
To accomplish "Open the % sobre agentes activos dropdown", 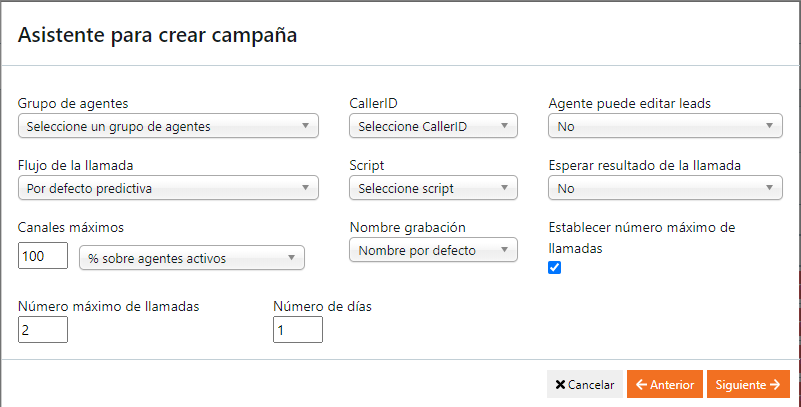I will click(191, 258).
